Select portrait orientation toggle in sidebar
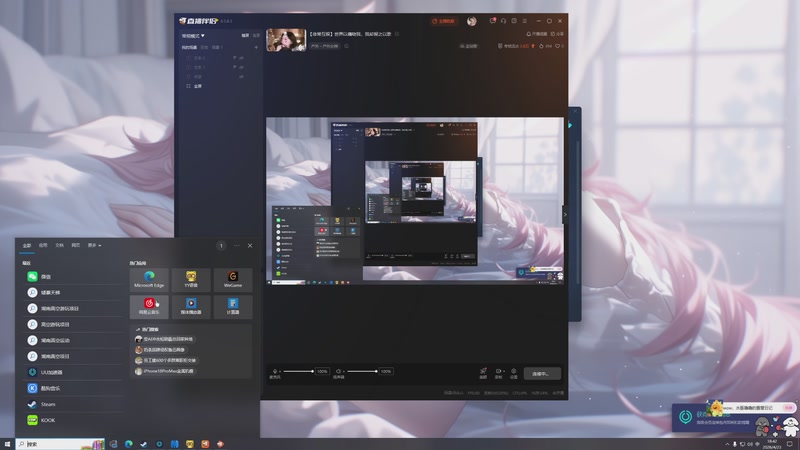 tap(256, 35)
